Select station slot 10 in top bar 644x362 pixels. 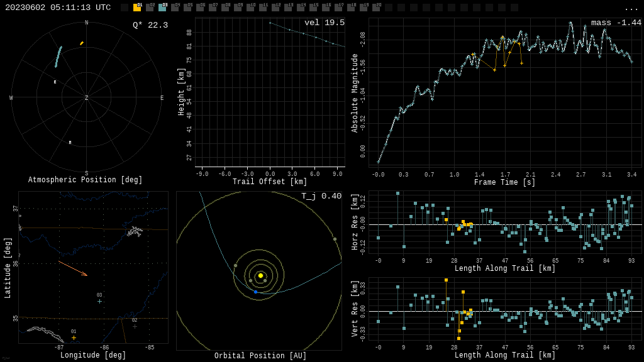[250, 8]
